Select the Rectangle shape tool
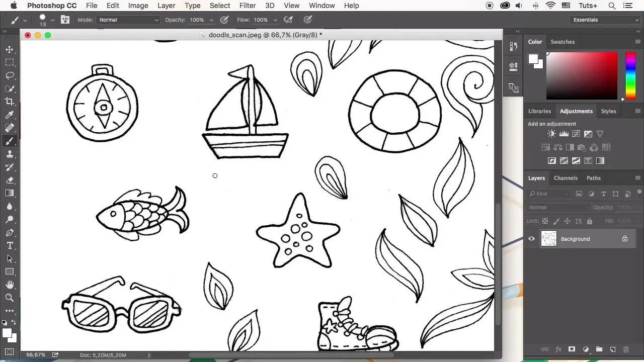This screenshot has width=644, height=362. tap(10, 271)
